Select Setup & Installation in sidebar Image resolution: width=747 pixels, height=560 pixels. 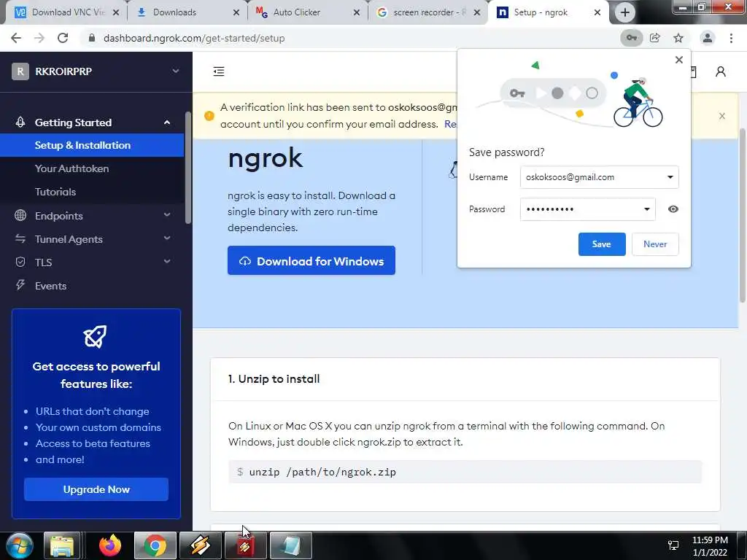pos(92,145)
